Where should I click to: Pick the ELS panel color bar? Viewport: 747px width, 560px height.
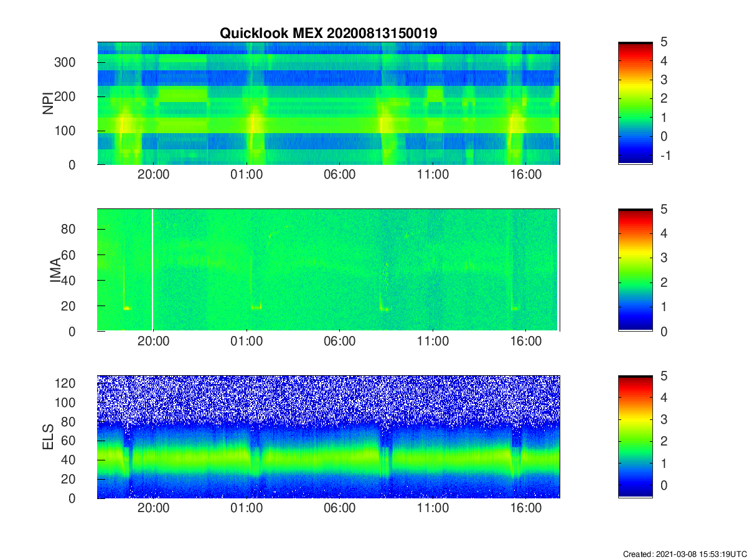(x=635, y=437)
